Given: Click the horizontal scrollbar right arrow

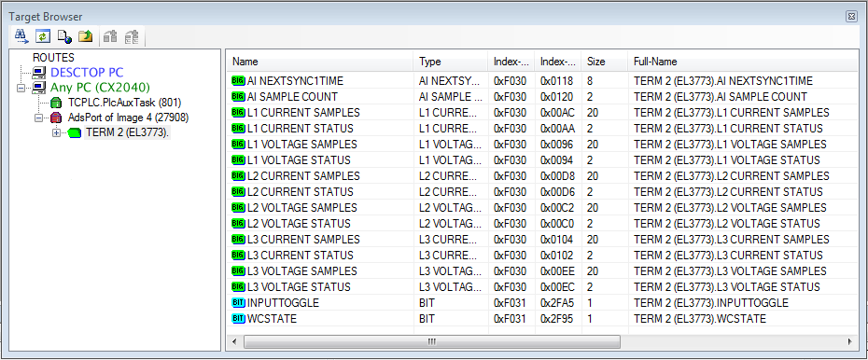Looking at the screenshot, I should (x=849, y=342).
